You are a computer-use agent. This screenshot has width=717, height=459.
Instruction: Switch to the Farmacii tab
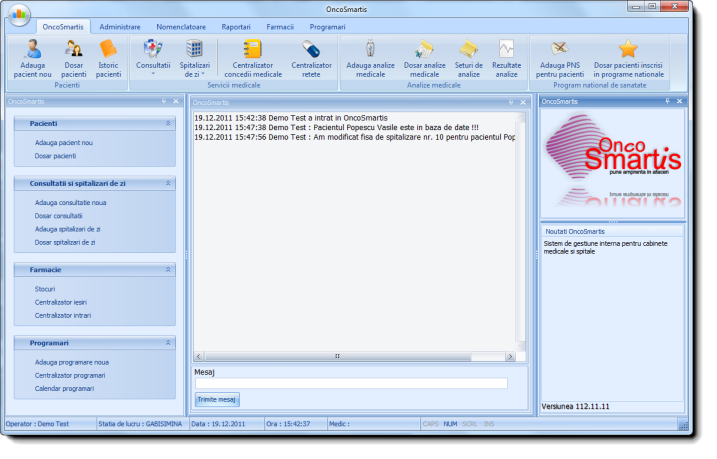[280, 27]
